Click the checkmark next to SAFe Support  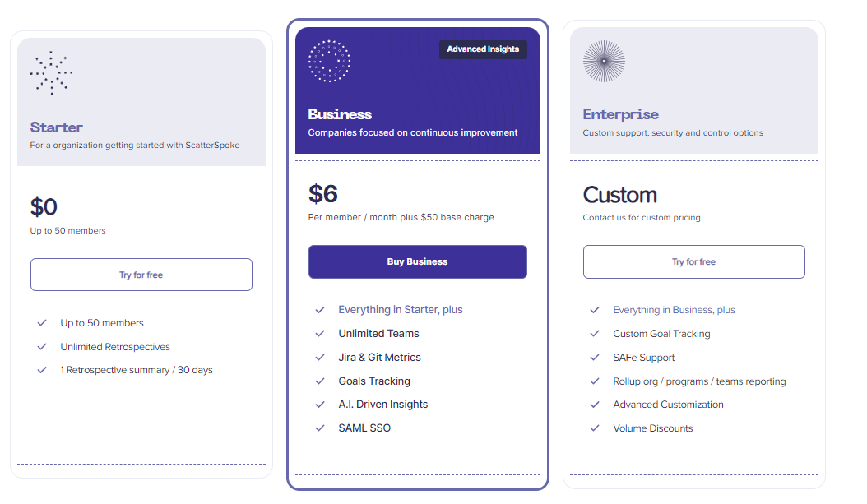[595, 358]
